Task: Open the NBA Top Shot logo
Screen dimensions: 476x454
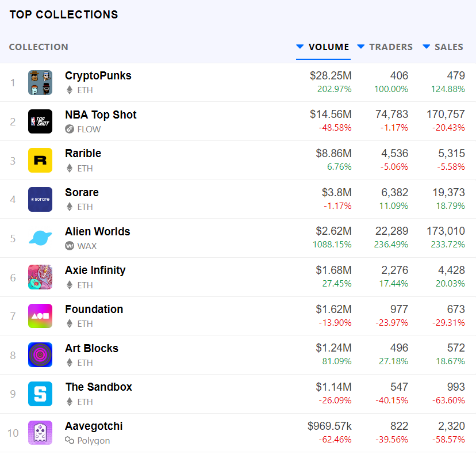Action: 40,121
